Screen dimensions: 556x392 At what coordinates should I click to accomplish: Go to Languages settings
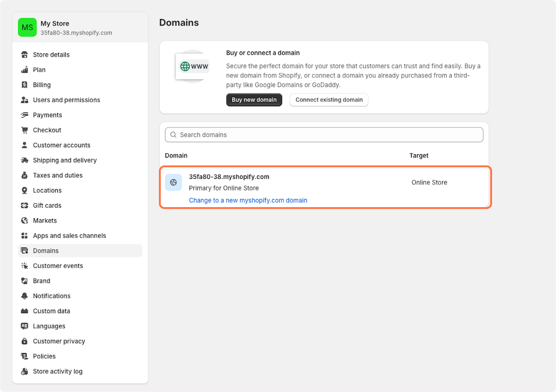[x=80, y=326]
